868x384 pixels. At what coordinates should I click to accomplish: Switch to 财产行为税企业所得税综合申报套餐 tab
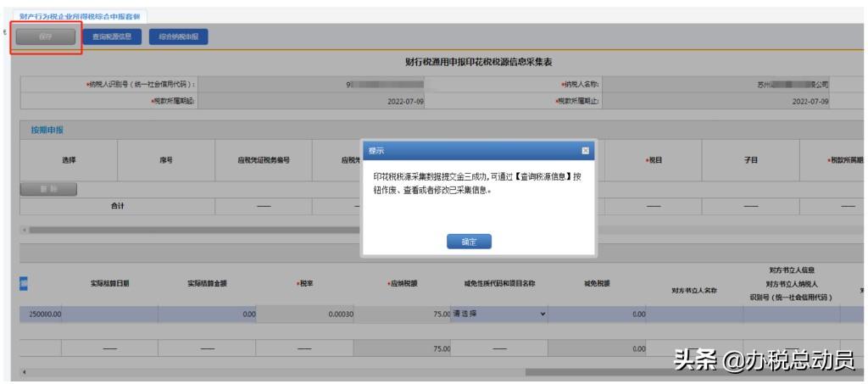[80, 17]
